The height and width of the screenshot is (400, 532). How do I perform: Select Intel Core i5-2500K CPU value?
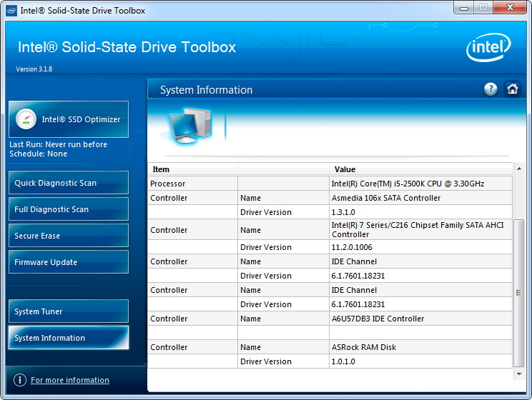tap(420, 184)
